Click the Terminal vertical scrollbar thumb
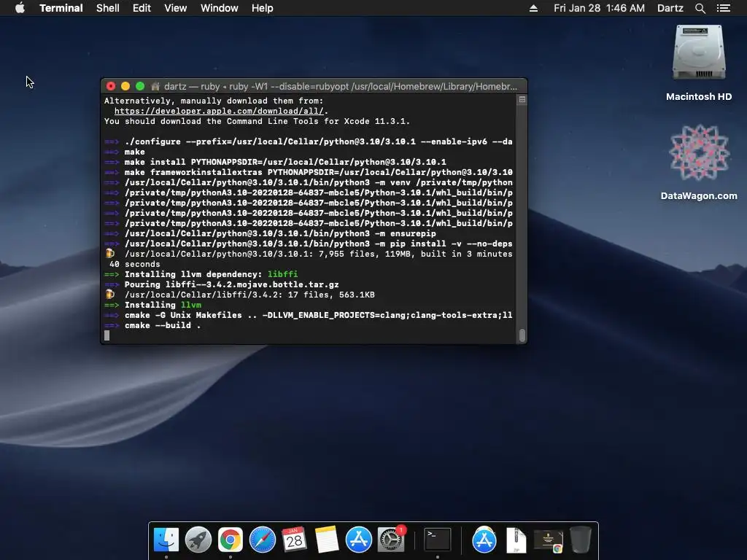Screen dimensions: 747x560 click(522, 335)
